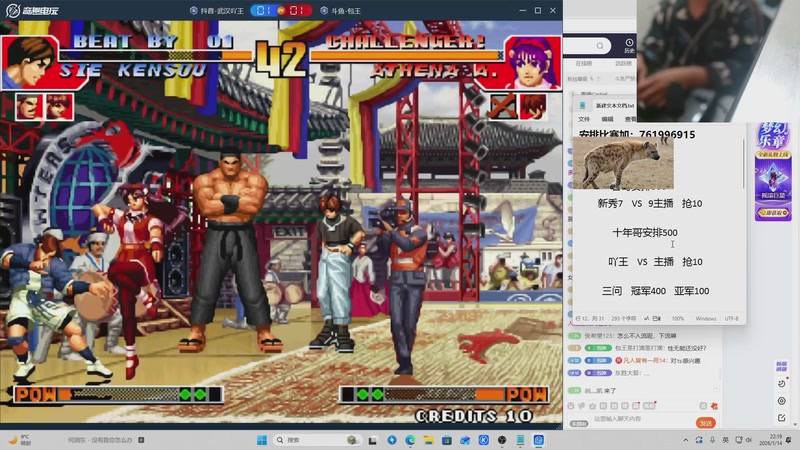Screen dimensions: 800x450
Task: Click the shield icon beside 抖音-武汉吖王
Action: (x=193, y=10)
